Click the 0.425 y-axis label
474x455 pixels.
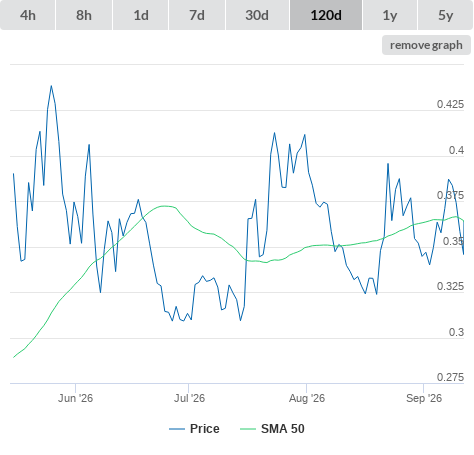click(x=450, y=104)
